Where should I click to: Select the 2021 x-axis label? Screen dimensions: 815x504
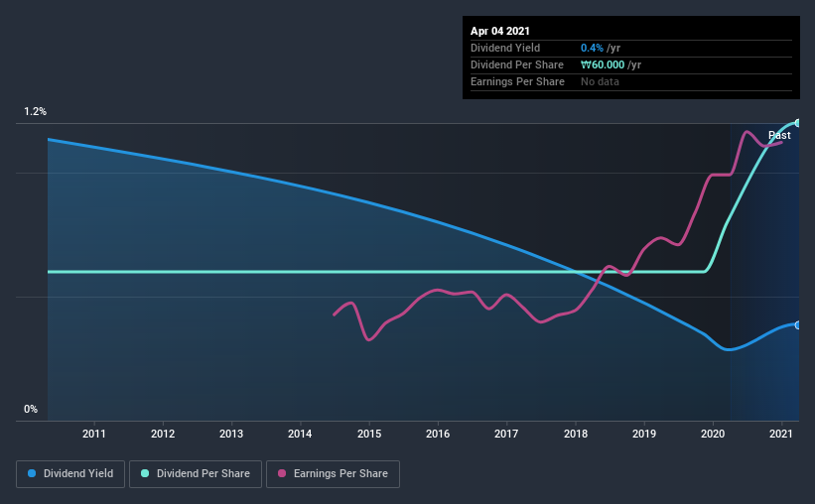780,434
